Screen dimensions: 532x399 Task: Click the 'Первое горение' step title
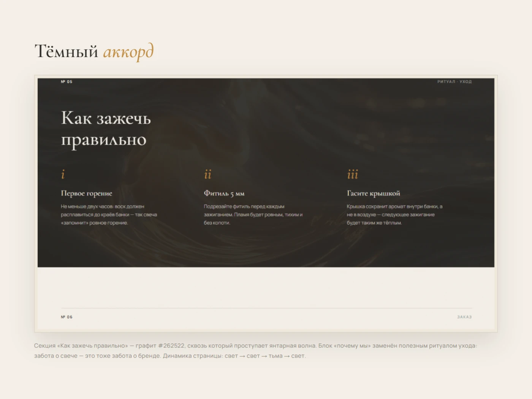coord(87,193)
